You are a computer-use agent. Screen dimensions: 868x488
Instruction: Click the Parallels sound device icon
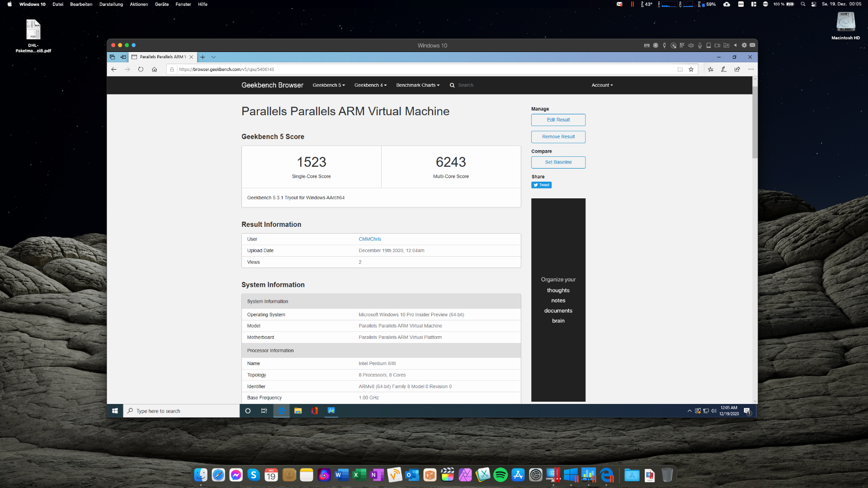point(691,45)
